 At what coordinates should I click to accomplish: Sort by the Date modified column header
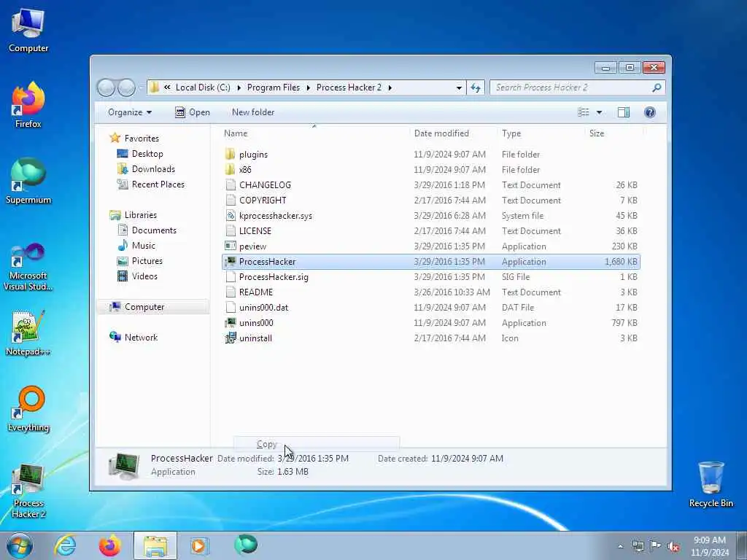pyautogui.click(x=453, y=133)
